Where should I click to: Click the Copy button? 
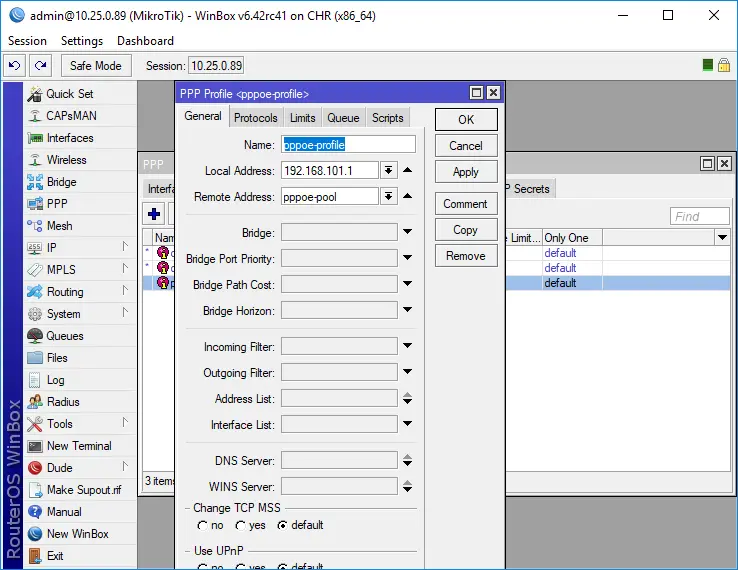[x=466, y=230]
